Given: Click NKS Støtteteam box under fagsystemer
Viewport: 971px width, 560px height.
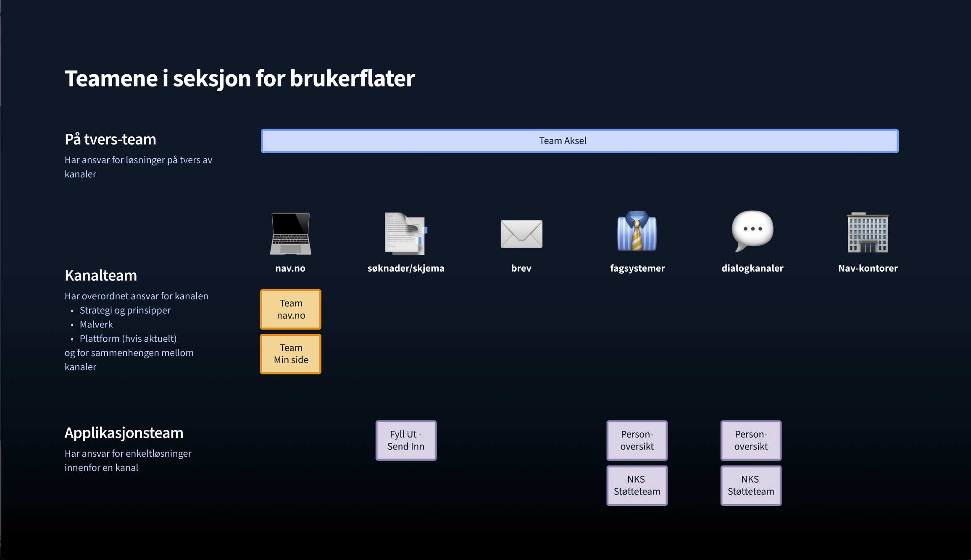Looking at the screenshot, I should click(x=637, y=485).
